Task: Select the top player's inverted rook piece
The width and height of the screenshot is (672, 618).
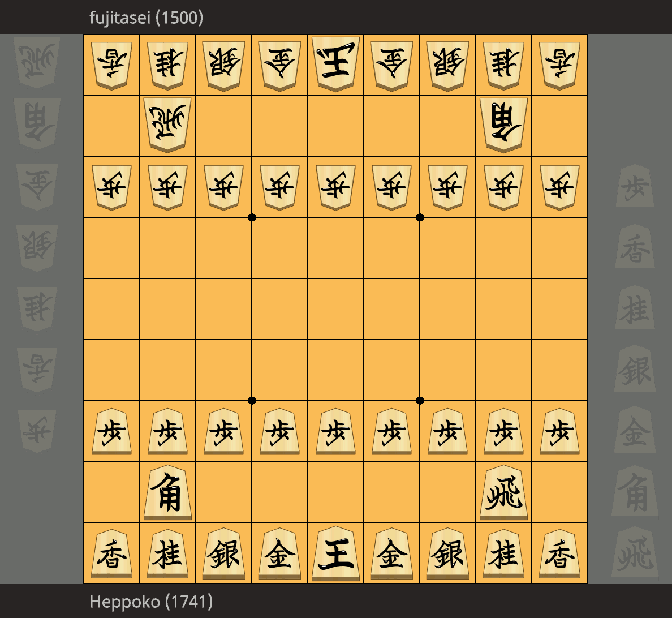Action: point(167,125)
